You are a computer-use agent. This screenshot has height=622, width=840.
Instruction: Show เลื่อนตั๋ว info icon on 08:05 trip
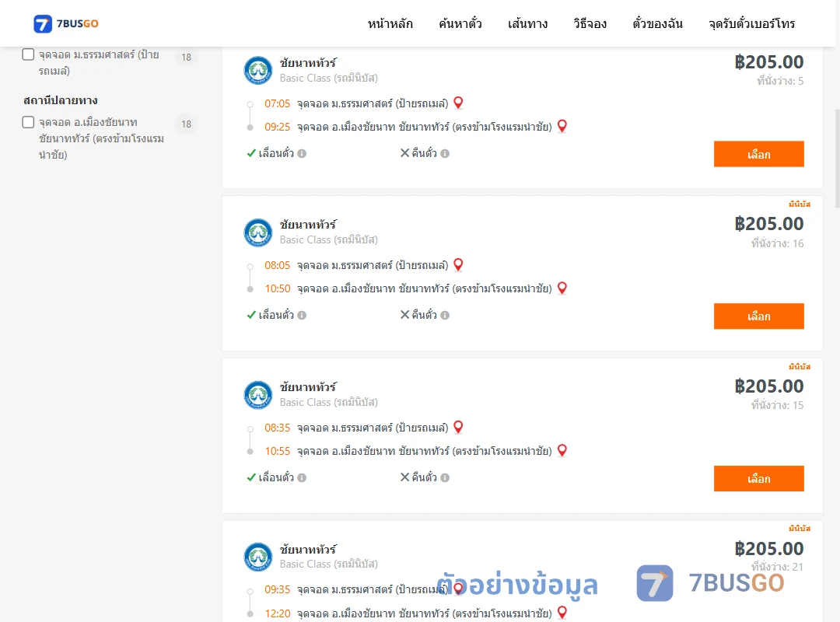click(x=302, y=316)
